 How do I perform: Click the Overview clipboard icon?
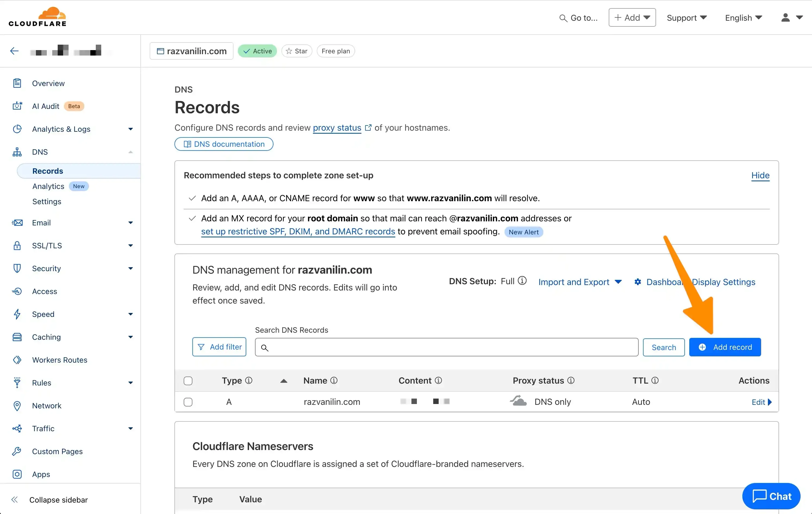pos(17,83)
